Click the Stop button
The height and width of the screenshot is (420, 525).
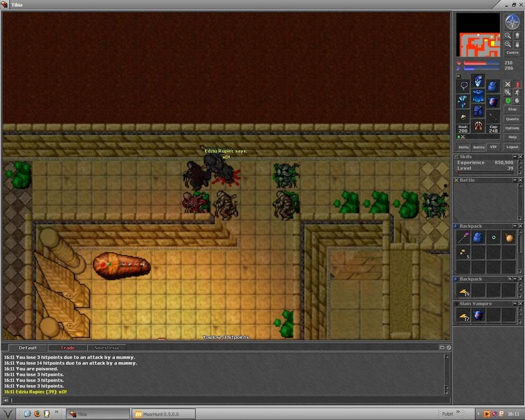[x=512, y=109]
